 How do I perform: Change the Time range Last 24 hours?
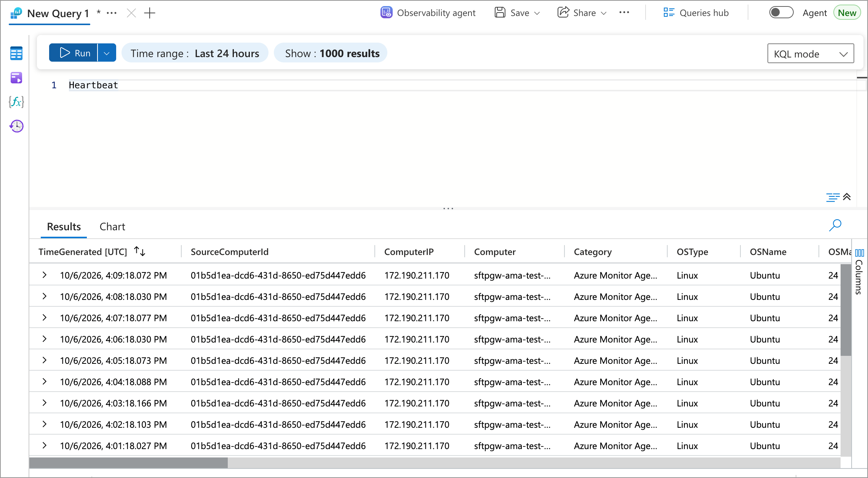click(x=195, y=53)
